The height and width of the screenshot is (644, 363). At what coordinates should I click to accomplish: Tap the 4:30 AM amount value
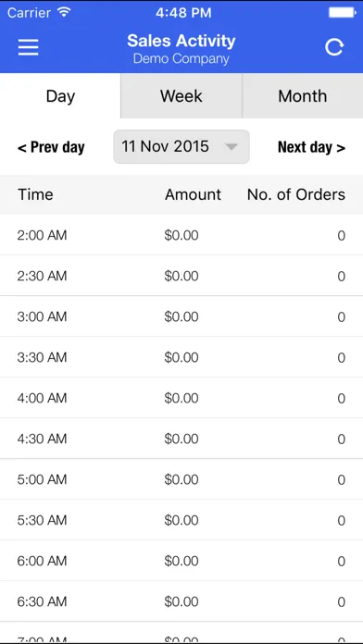[x=181, y=439]
